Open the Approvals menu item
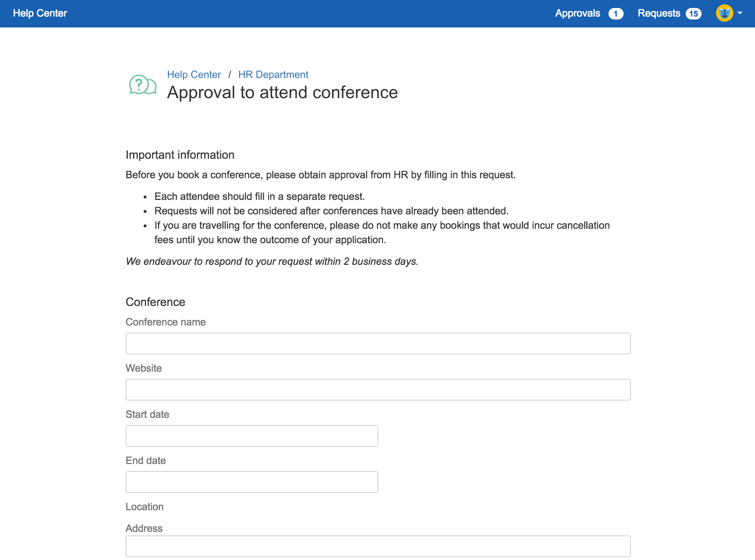The width and height of the screenshot is (755, 560). [x=577, y=13]
